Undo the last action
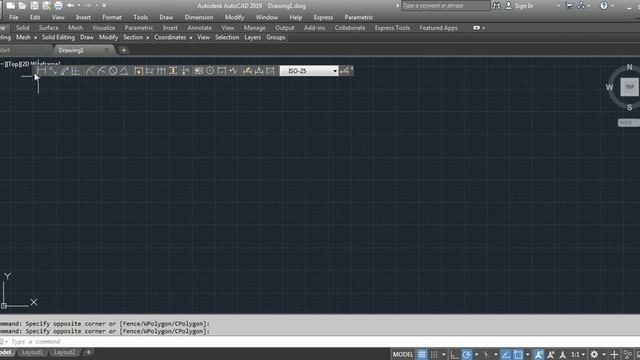This screenshot has height=360, width=640. (70, 5)
